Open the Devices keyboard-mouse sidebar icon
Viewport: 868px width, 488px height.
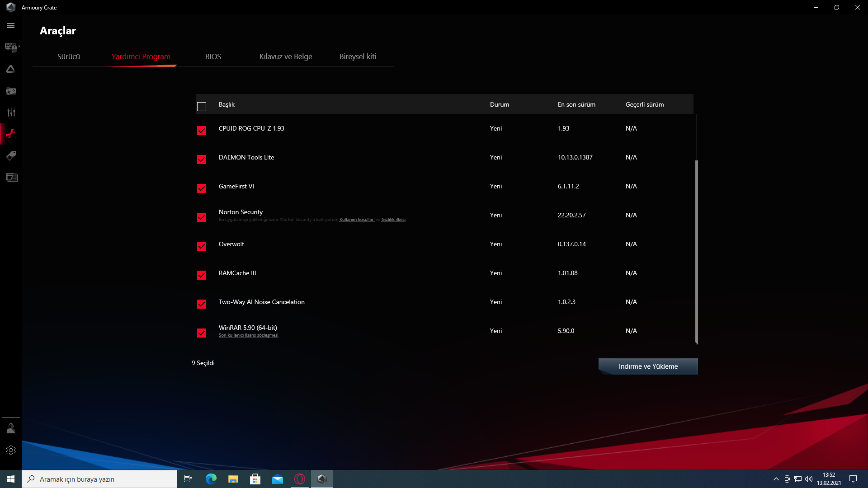point(11,47)
